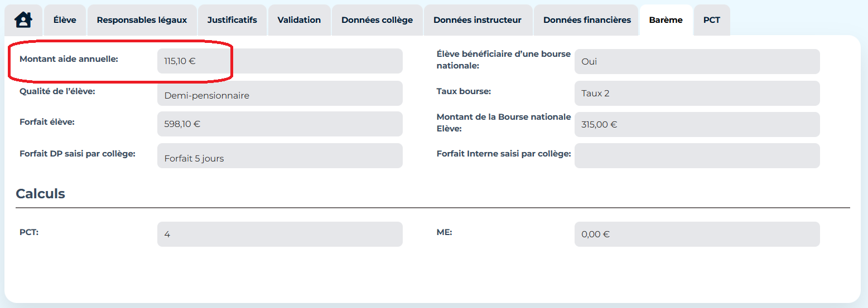Switch to the Élève tab
Viewport: 868px width, 308px height.
pos(65,20)
